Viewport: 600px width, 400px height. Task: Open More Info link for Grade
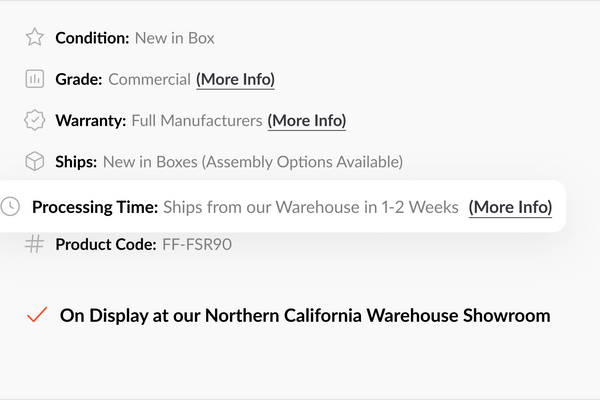235,79
